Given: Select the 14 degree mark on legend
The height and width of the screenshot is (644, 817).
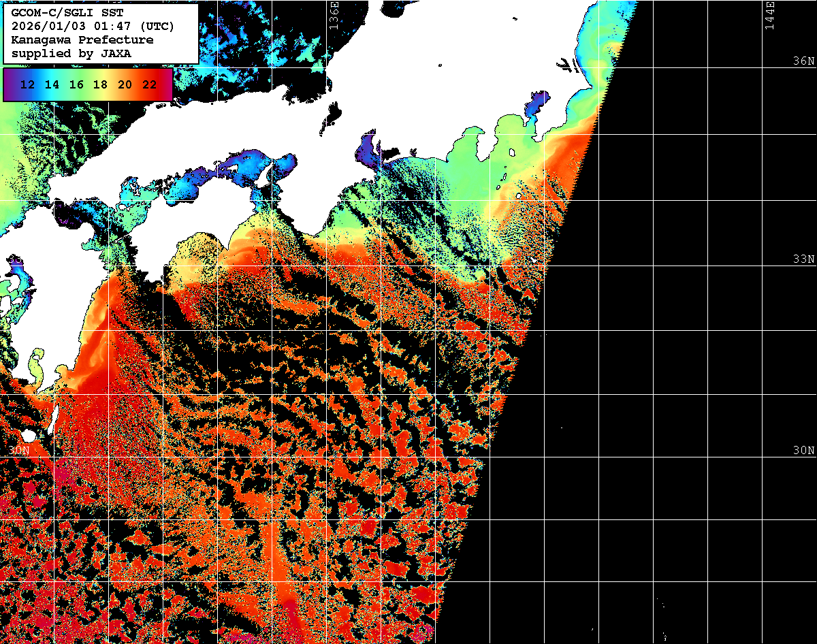Looking at the screenshot, I should [x=52, y=84].
